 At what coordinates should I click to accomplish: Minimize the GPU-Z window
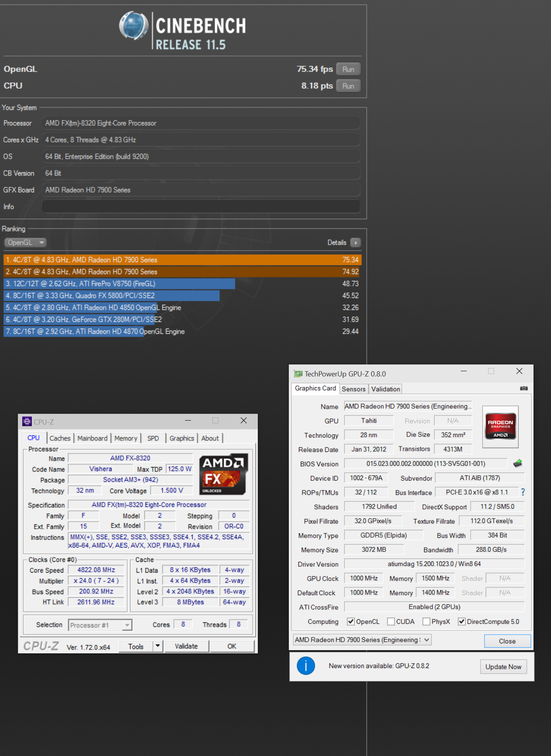click(463, 371)
